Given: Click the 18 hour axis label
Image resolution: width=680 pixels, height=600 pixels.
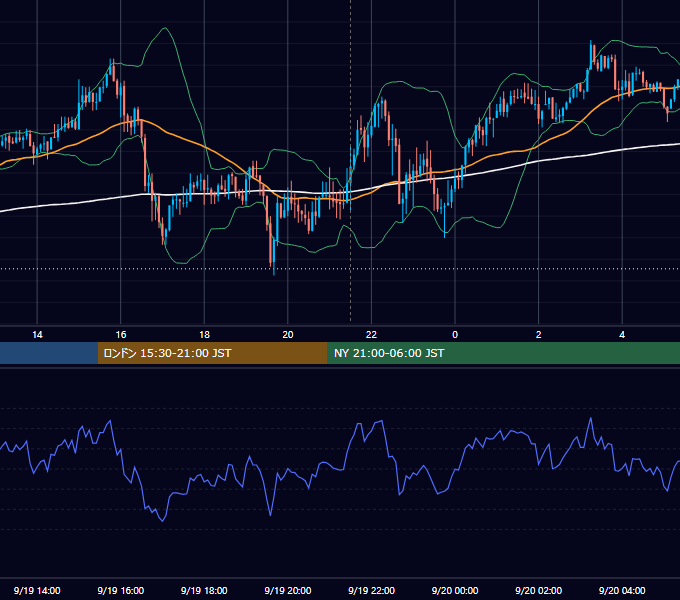Looking at the screenshot, I should click(x=204, y=335).
